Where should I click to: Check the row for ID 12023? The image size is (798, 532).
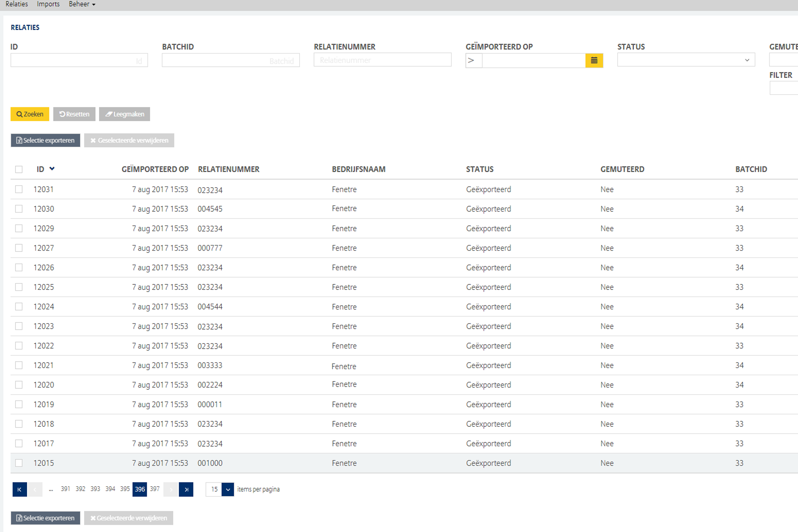click(x=19, y=326)
